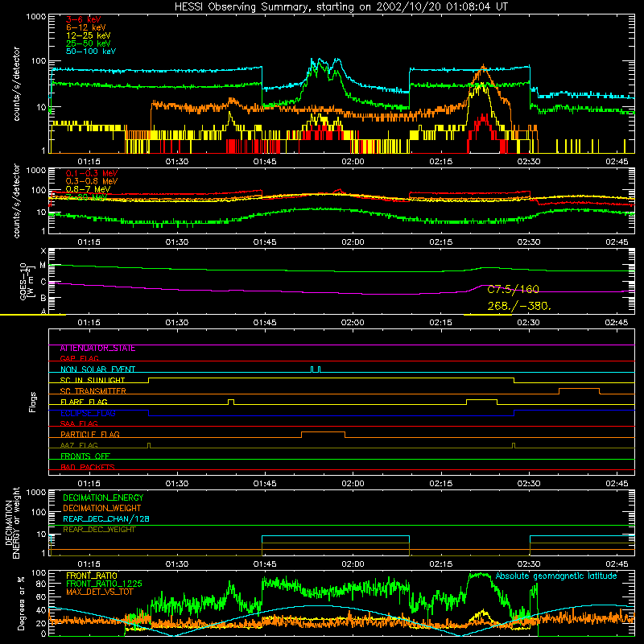This screenshot has height=644, width=644.
Task: Click the DECIMATION_WEIGHT legend label
Action: point(102,509)
